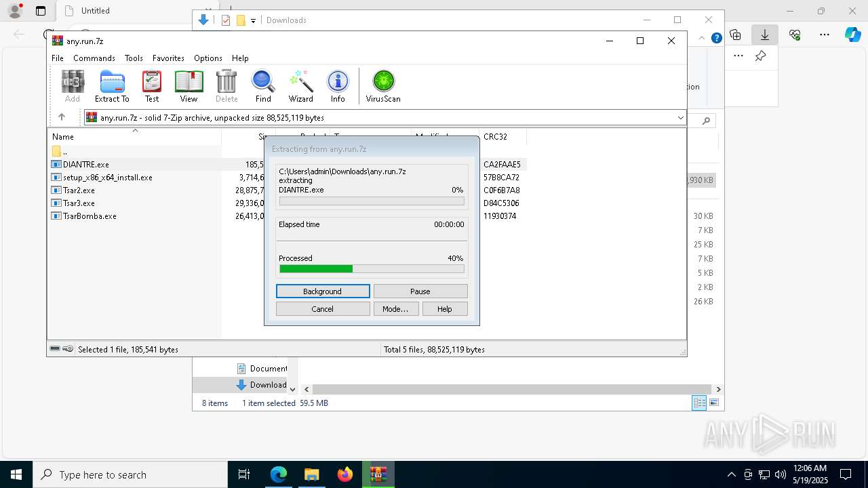Click the DIANTRE.exe file progress bar
This screenshot has width=868, height=488.
coord(372,201)
